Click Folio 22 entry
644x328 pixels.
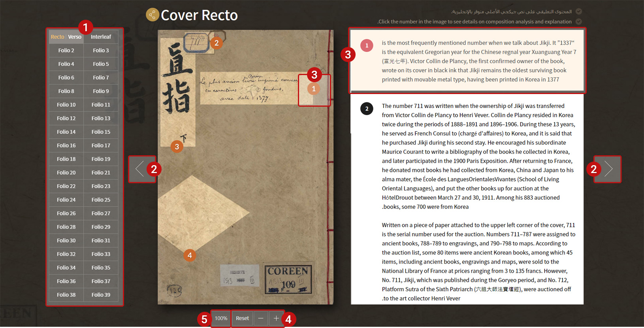coord(66,186)
